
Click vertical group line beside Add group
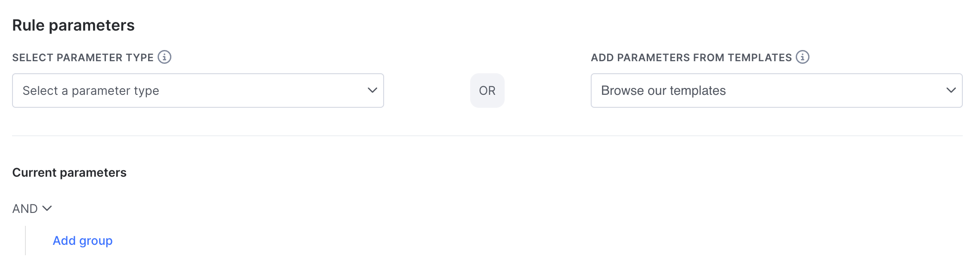25,241
